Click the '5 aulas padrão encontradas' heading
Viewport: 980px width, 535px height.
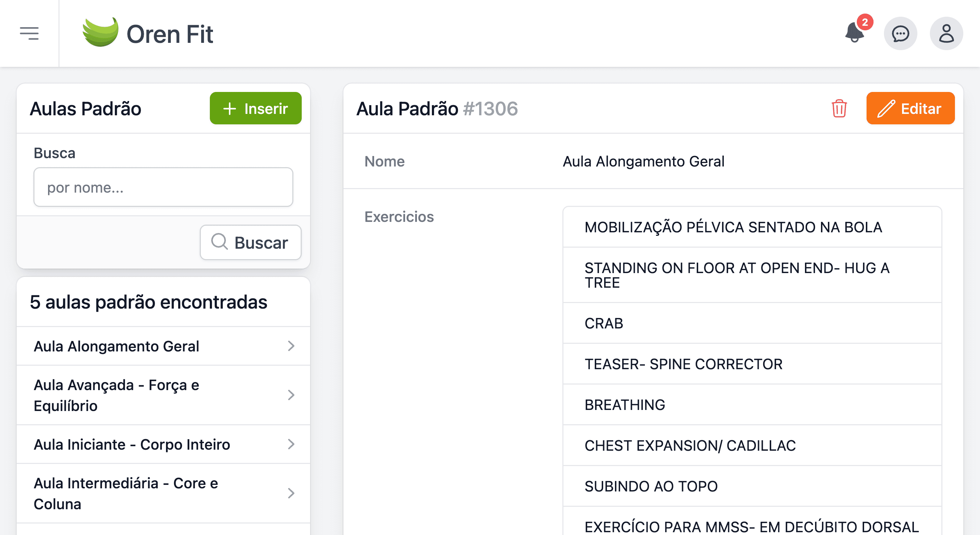pyautogui.click(x=148, y=302)
